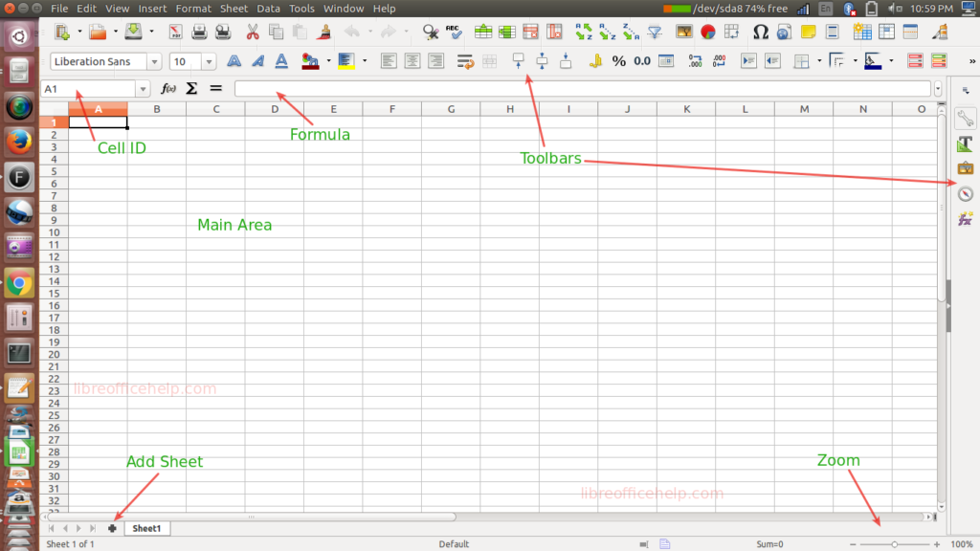Launch Chrome from the Ubuntu dock
This screenshot has width=980, height=551.
click(19, 283)
